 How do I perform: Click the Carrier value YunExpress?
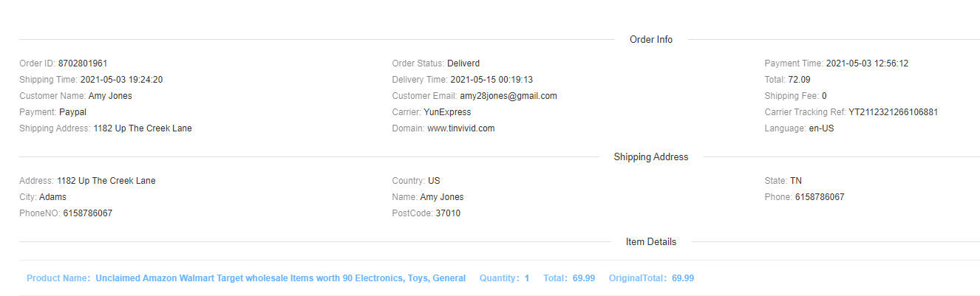point(447,112)
